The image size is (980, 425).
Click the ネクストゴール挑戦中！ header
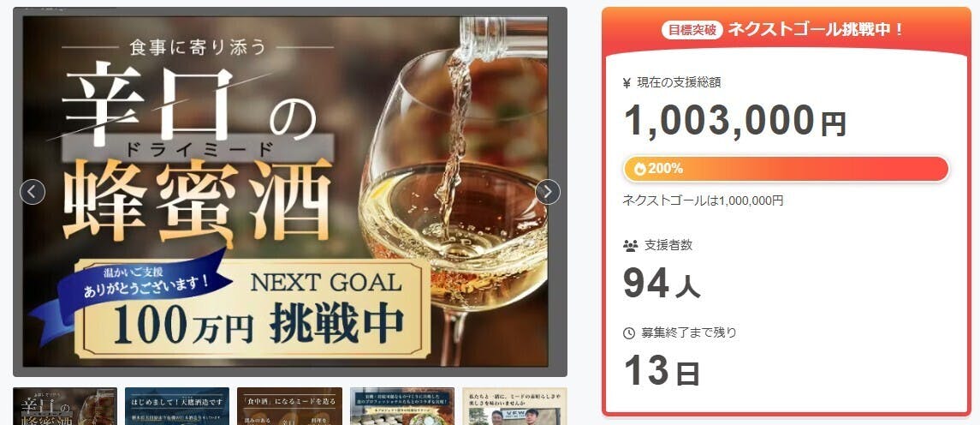point(817,29)
